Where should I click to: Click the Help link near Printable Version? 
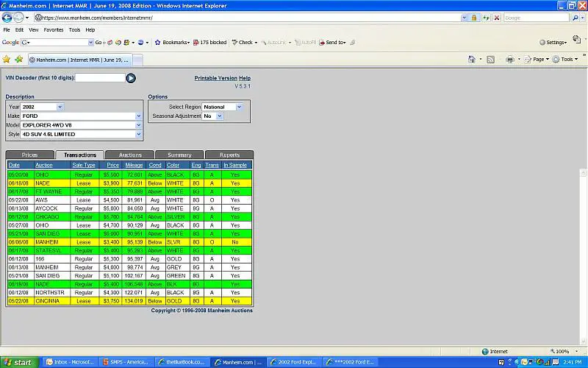(245, 78)
